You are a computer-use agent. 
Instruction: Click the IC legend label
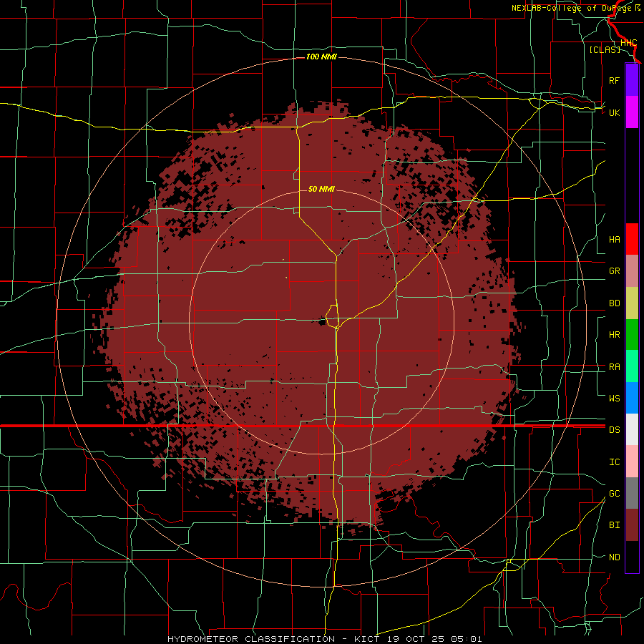(x=614, y=462)
